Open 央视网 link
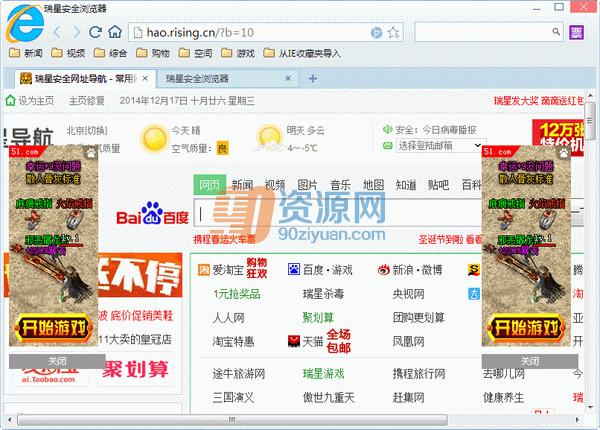 408,294
